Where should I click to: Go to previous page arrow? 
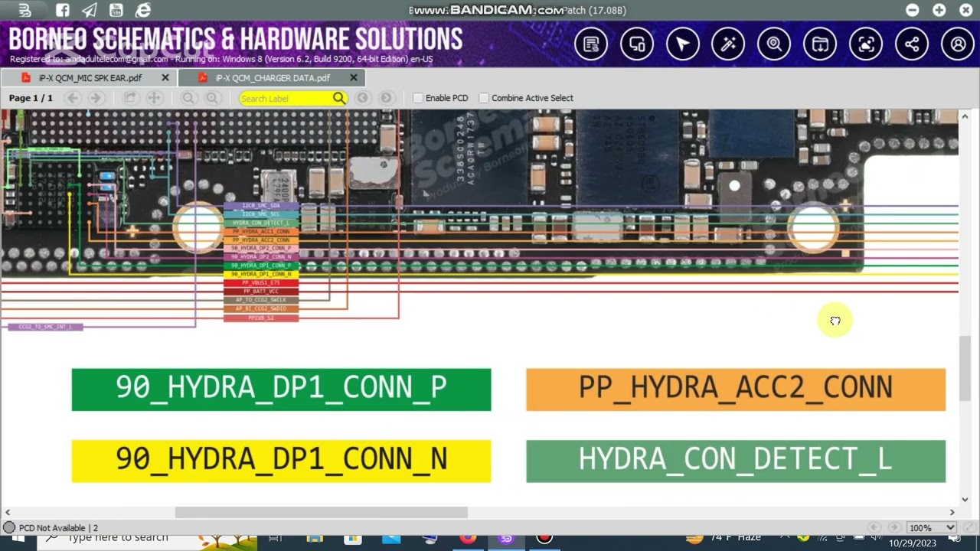tap(73, 98)
